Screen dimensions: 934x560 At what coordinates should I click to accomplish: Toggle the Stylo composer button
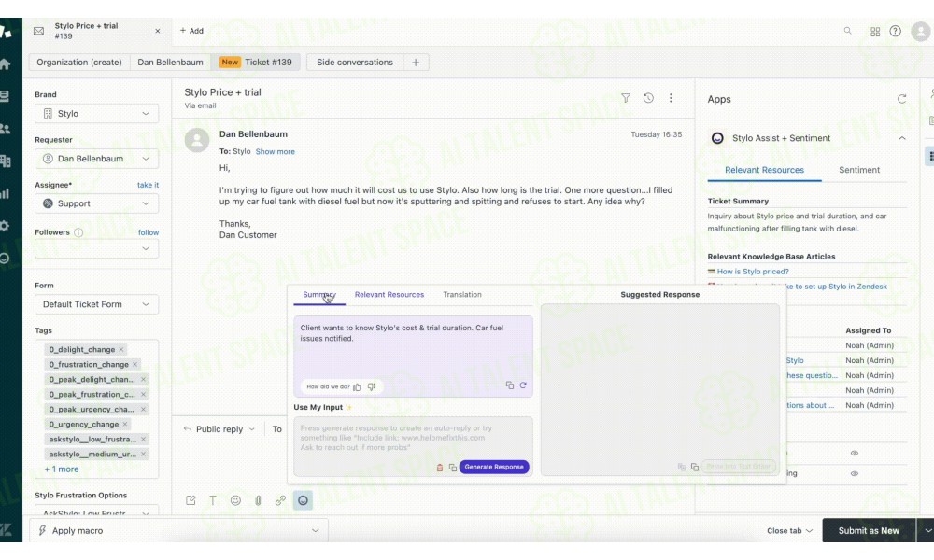303,500
